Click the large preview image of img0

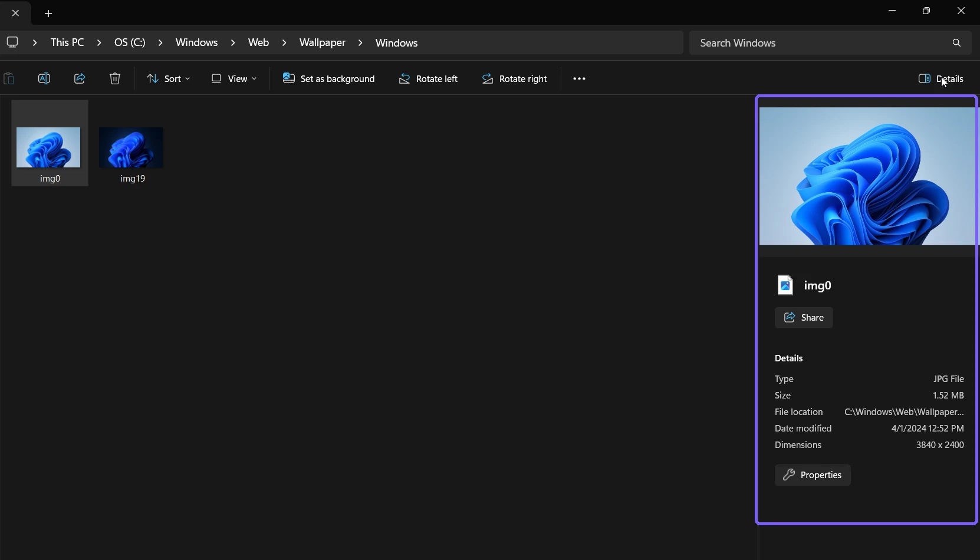coord(867,176)
